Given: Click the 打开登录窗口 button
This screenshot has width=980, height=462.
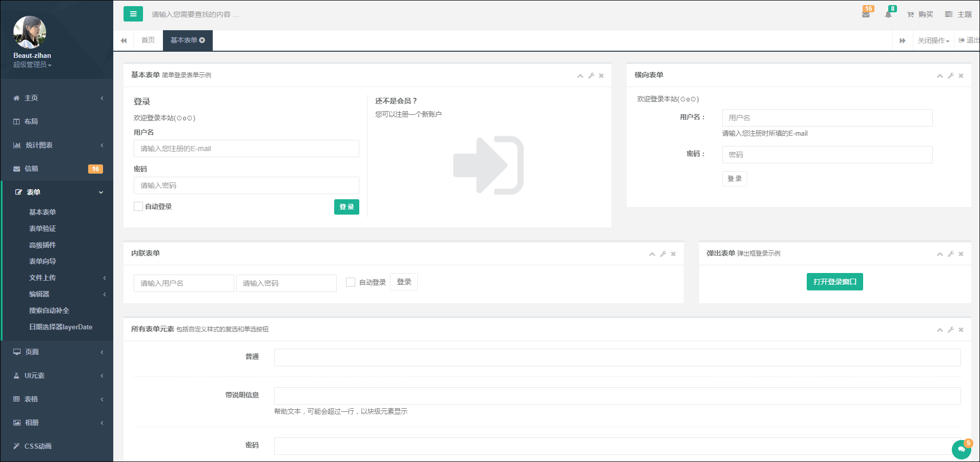Looking at the screenshot, I should click(x=834, y=282).
